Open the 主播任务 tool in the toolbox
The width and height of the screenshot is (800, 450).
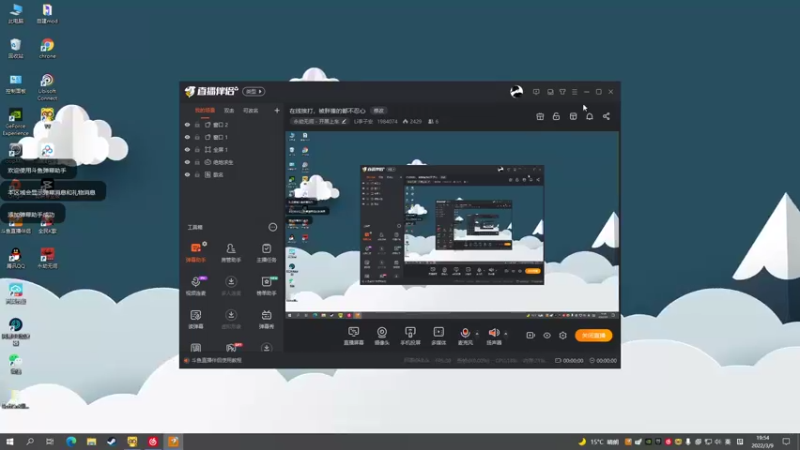tap(266, 253)
